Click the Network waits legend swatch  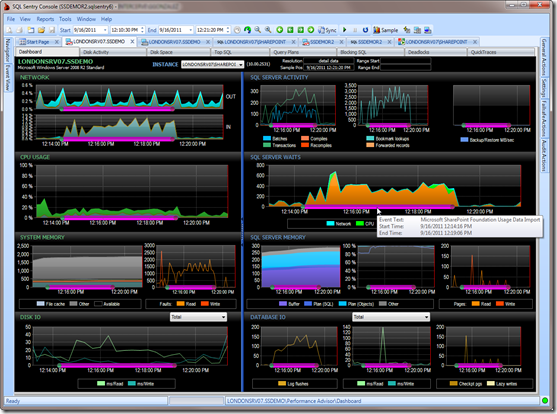(330, 224)
